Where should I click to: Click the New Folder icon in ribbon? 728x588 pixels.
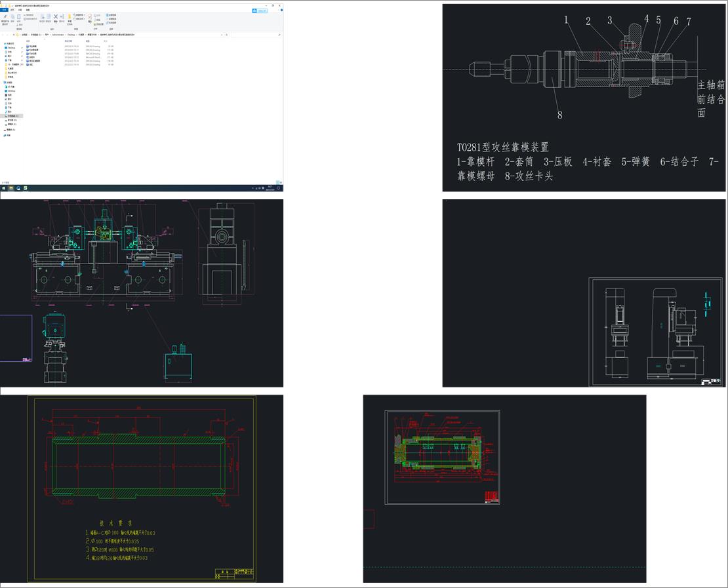click(x=70, y=17)
